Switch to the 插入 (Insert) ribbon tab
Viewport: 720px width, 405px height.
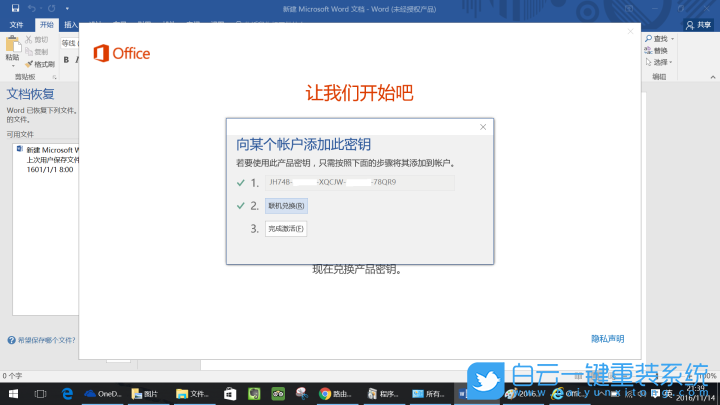70,25
